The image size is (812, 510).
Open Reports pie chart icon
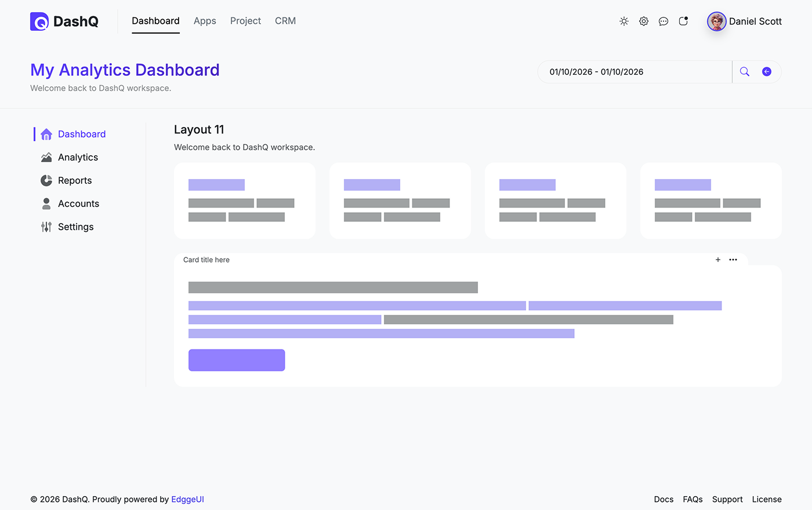pyautogui.click(x=46, y=180)
